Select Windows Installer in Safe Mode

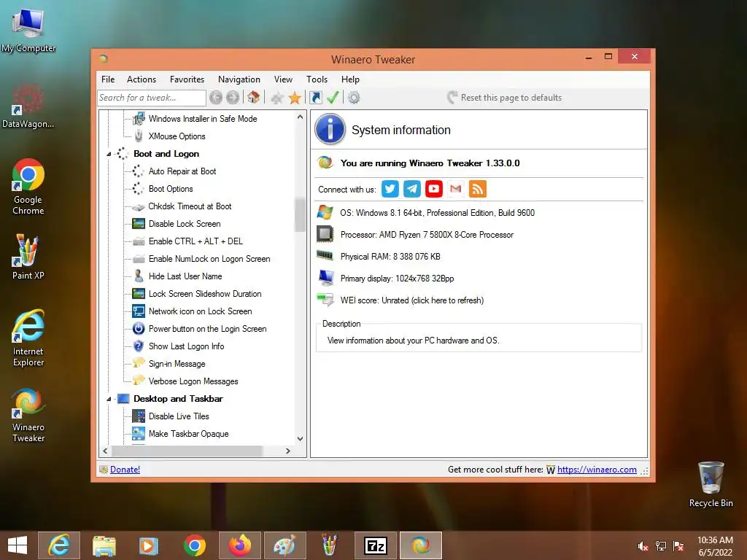pyautogui.click(x=203, y=119)
